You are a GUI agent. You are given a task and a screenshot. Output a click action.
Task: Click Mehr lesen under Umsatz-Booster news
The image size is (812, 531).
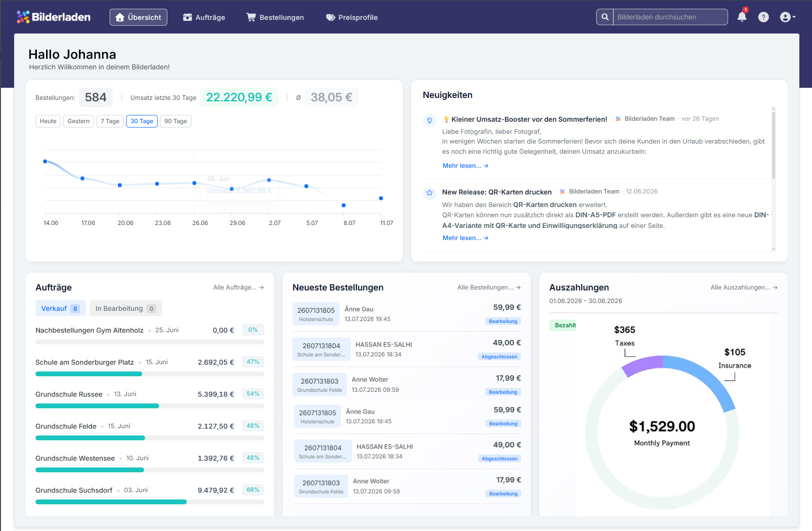coord(465,166)
